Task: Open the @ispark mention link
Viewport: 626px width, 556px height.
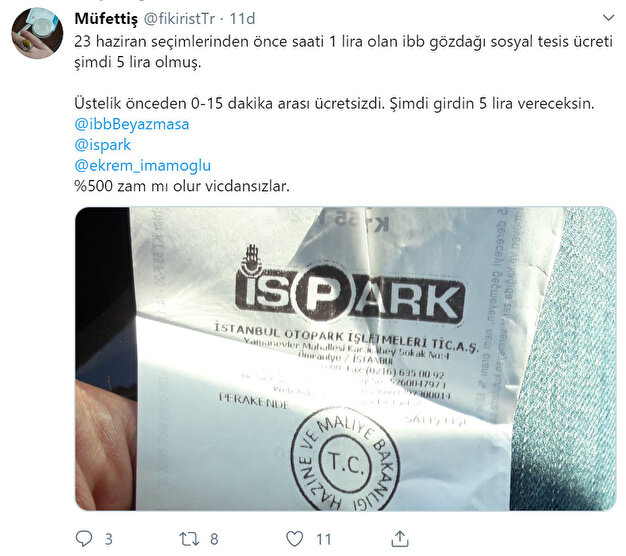Action: (x=103, y=144)
